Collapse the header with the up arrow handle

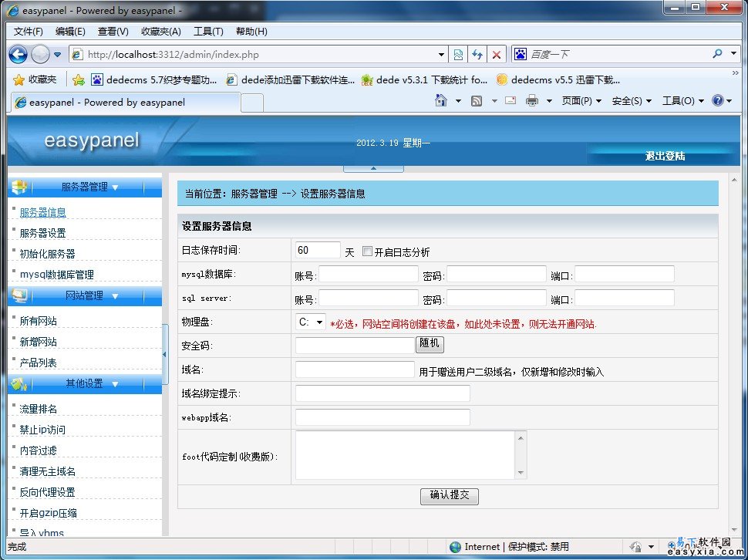pos(373,168)
